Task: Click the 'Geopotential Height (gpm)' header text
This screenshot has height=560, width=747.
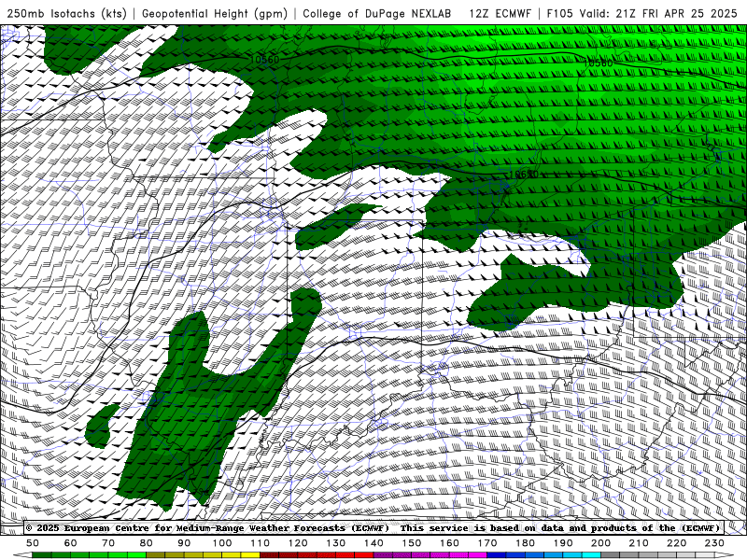Action: click(215, 13)
